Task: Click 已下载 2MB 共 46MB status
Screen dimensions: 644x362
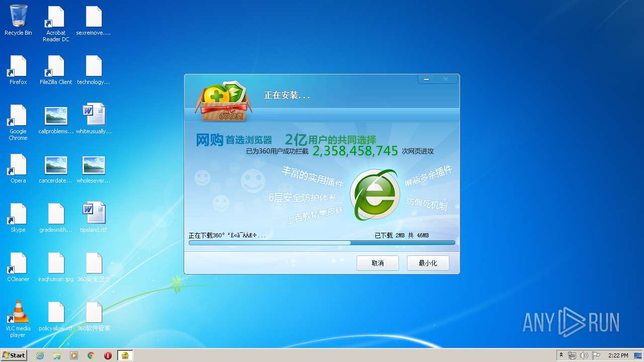Action: (x=402, y=235)
